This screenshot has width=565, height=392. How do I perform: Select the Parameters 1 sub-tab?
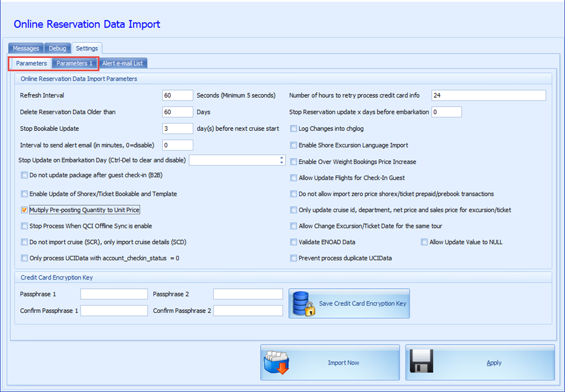click(75, 63)
